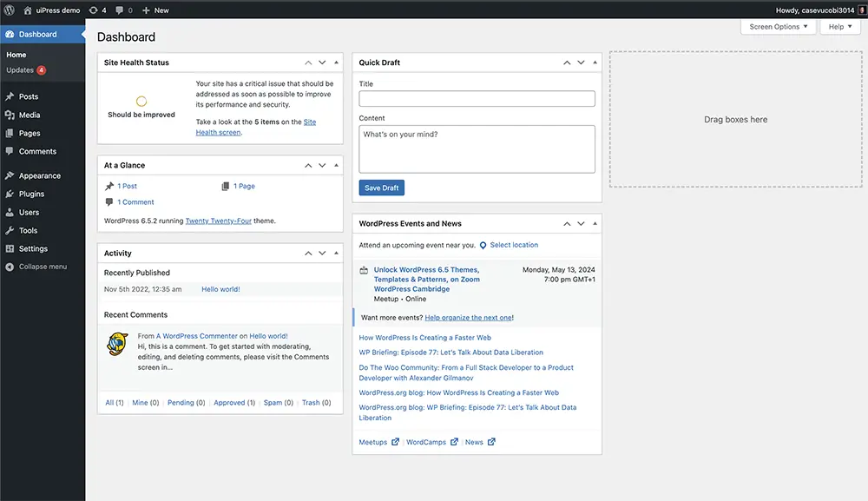Image resolution: width=868 pixels, height=501 pixels.
Task: Open the Screen Options dropdown
Action: 779,27
